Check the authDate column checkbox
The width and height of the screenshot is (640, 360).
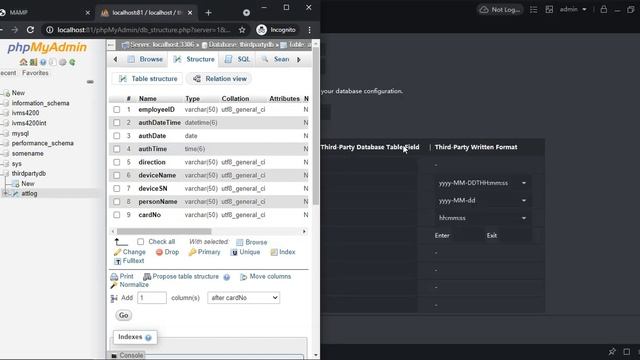(117, 136)
